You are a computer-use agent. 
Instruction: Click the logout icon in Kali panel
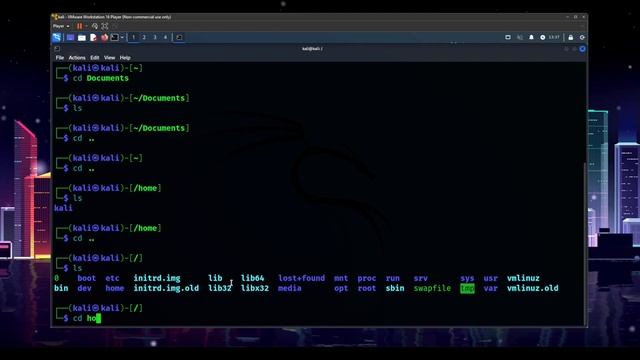tap(582, 37)
